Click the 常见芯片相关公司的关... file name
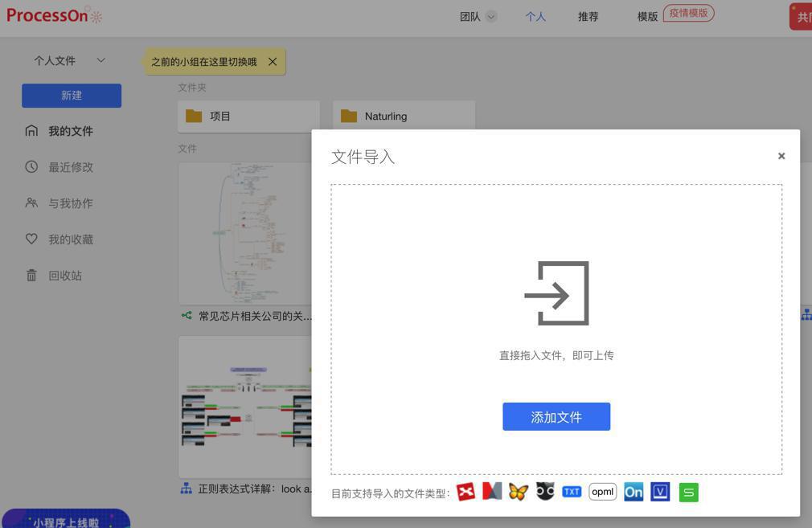The width and height of the screenshot is (812, 528). pyautogui.click(x=256, y=316)
